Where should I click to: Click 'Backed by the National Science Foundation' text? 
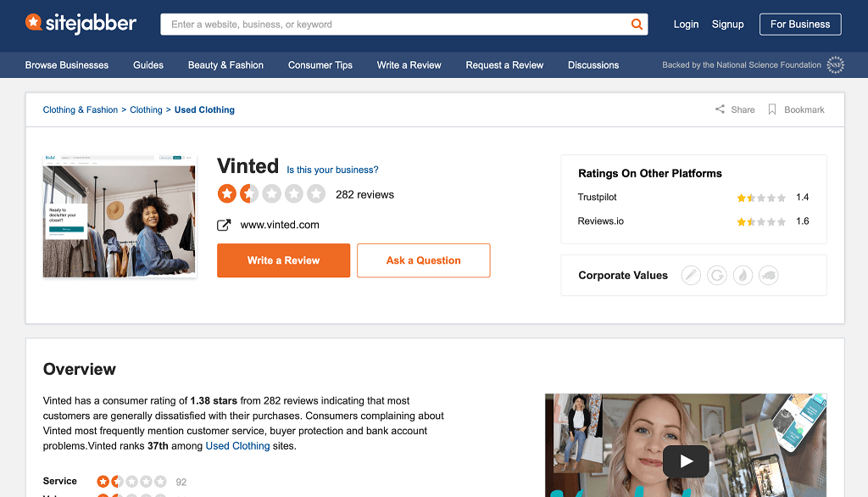(741, 64)
